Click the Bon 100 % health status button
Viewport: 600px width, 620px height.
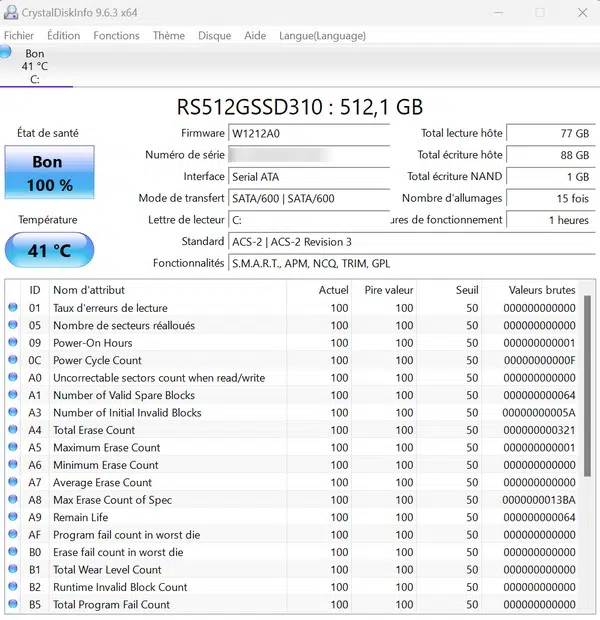[x=49, y=172]
